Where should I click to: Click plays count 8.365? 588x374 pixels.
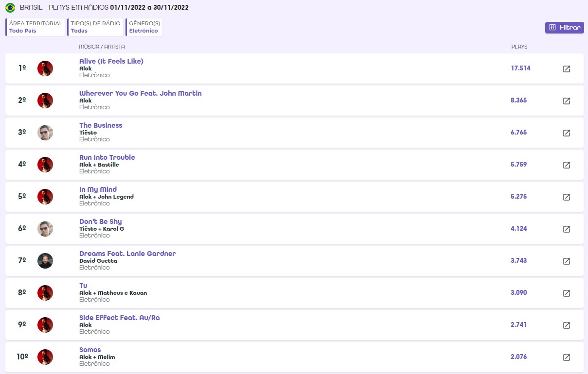519,101
